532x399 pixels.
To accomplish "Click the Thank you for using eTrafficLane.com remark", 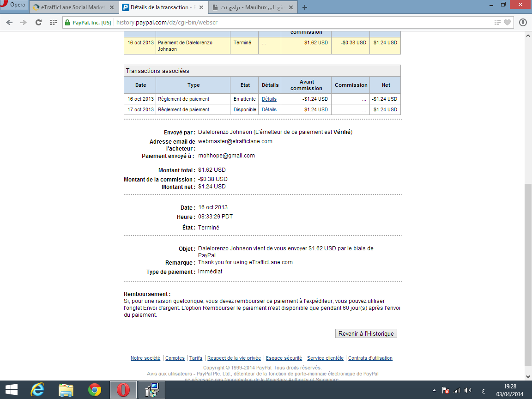I will click(245, 262).
